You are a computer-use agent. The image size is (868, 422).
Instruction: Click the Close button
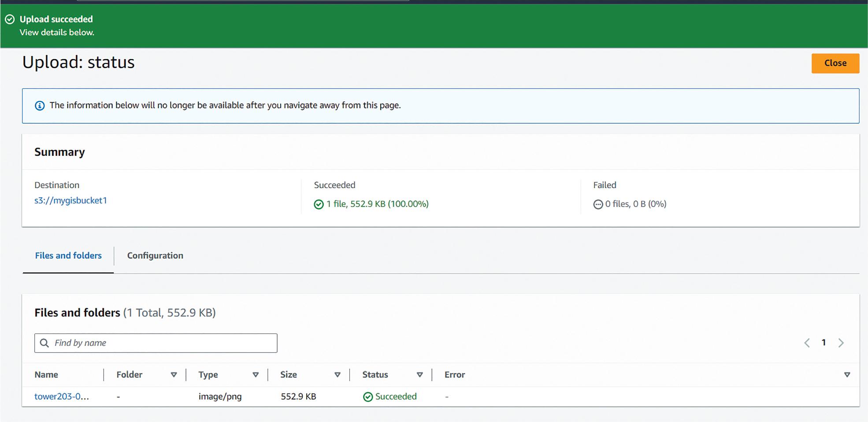835,63
